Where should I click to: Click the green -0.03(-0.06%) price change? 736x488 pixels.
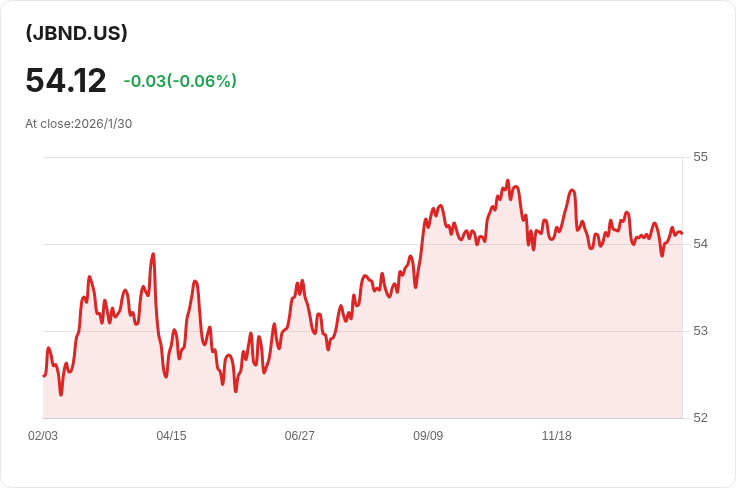tap(180, 81)
